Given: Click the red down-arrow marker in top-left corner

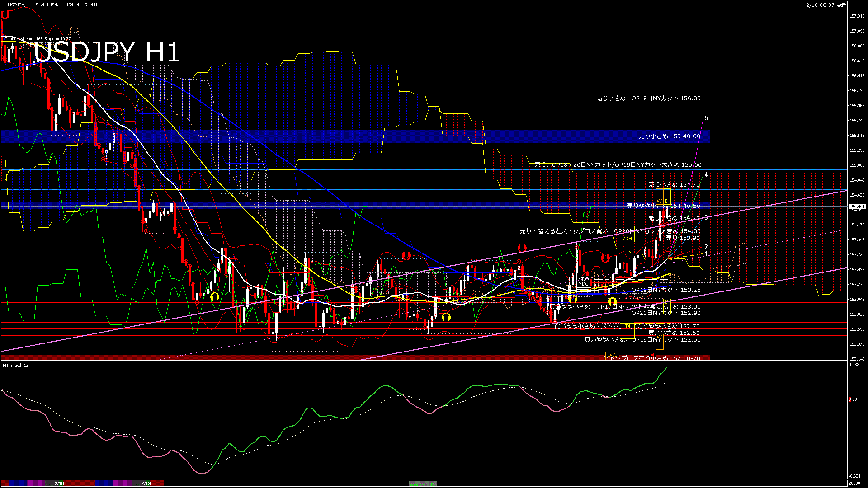Looking at the screenshot, I should (x=5, y=14).
